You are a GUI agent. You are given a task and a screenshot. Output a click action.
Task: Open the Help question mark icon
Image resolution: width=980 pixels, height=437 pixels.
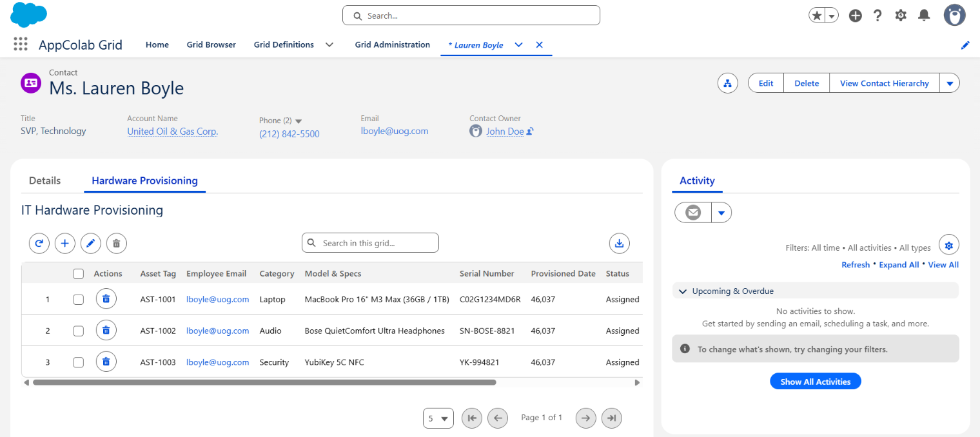(x=877, y=15)
